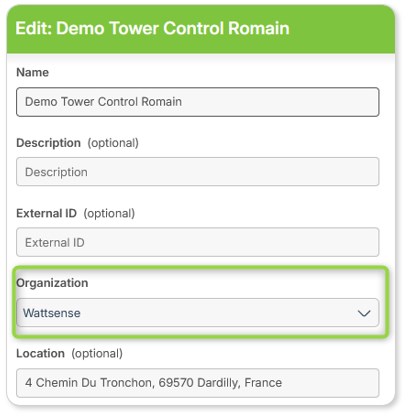
Task: Click the word Edit: in the header title
Action: click(34, 28)
